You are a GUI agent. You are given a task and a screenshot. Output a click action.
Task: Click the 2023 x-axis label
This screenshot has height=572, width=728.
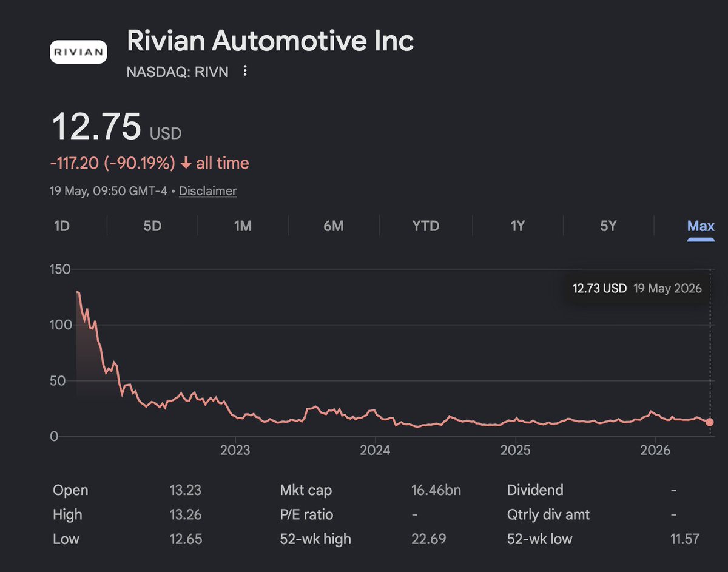coord(235,451)
